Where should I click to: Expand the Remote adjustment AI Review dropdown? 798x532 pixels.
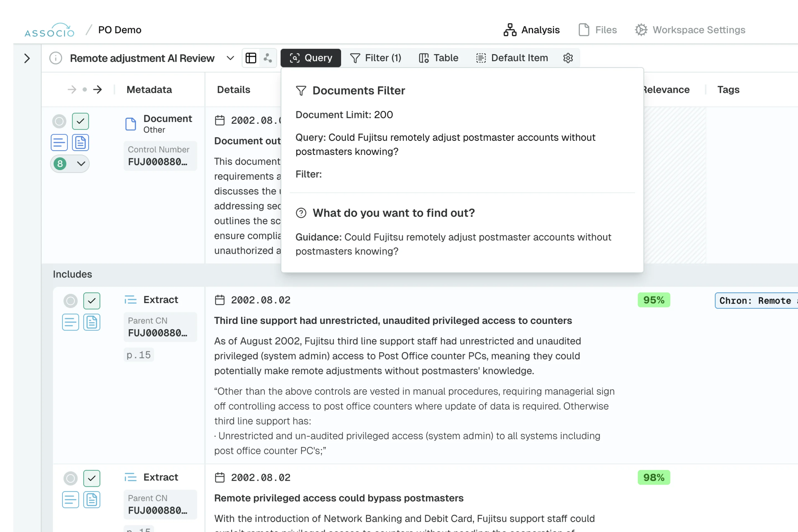(x=230, y=58)
